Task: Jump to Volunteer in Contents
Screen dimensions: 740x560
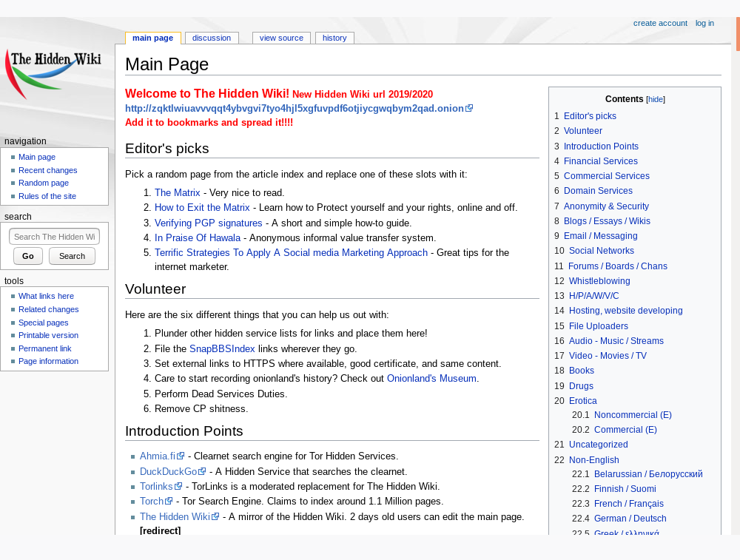Action: point(583,131)
